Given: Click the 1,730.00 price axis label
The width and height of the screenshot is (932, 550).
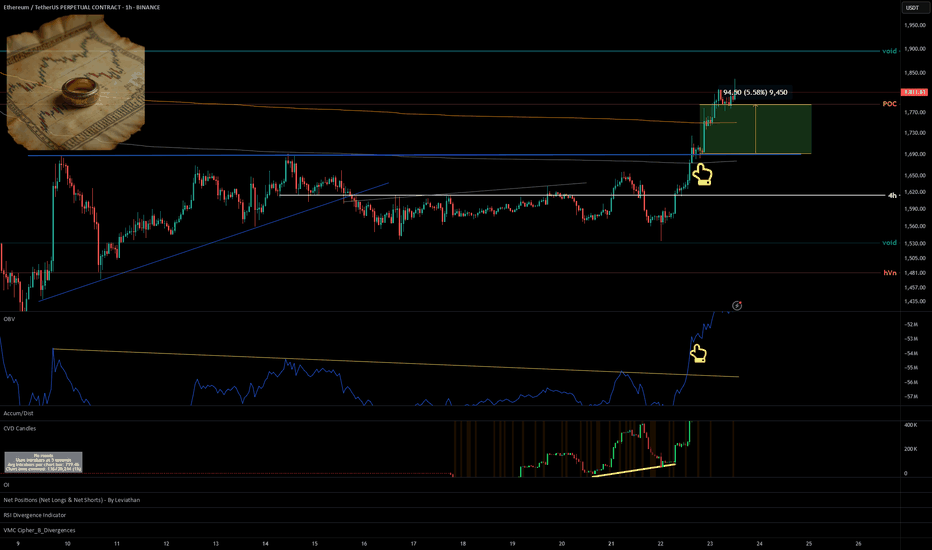Looking at the screenshot, I should coord(915,133).
